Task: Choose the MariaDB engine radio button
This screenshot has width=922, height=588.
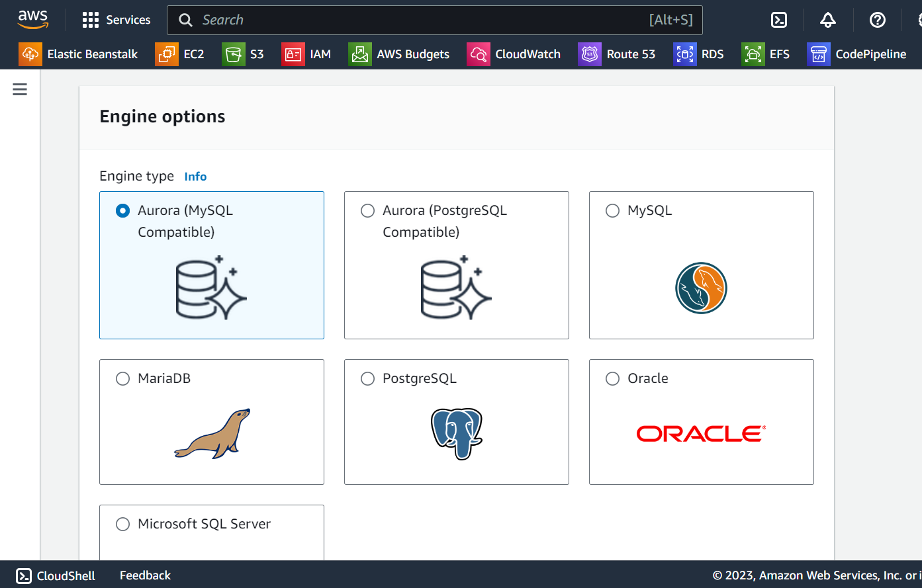Action: click(x=123, y=379)
